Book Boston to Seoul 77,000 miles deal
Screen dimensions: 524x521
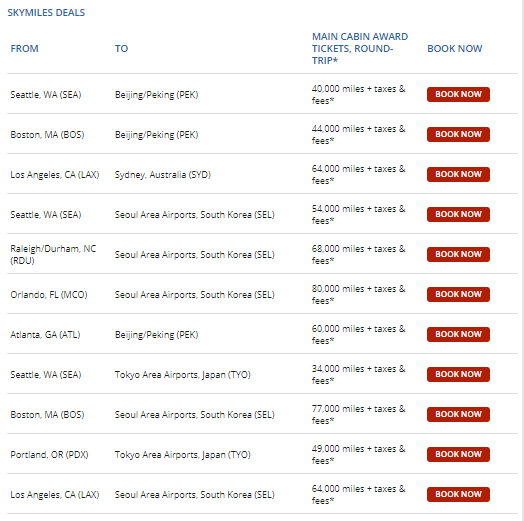click(x=458, y=414)
